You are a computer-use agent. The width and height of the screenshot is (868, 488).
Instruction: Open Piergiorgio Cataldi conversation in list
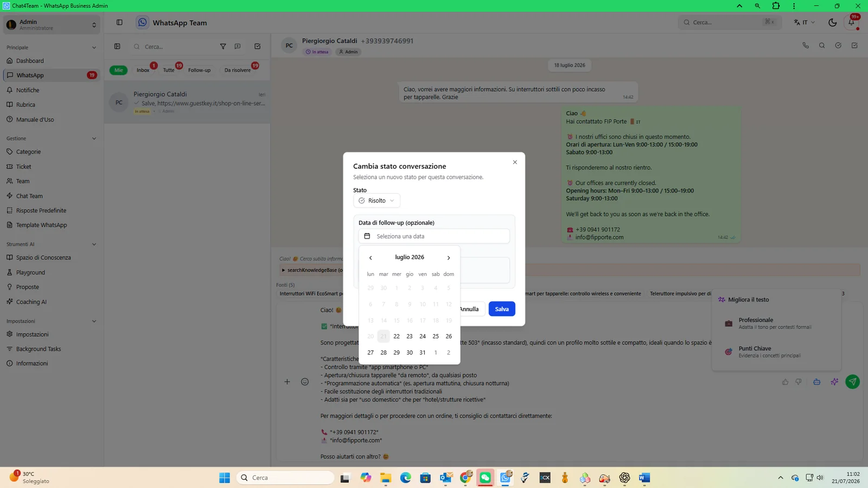[187, 102]
